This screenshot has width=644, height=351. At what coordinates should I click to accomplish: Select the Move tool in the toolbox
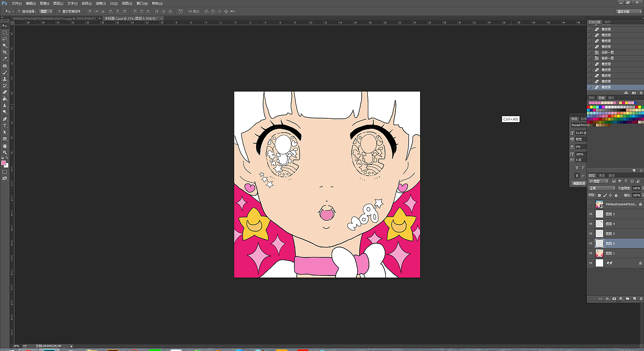point(5,26)
